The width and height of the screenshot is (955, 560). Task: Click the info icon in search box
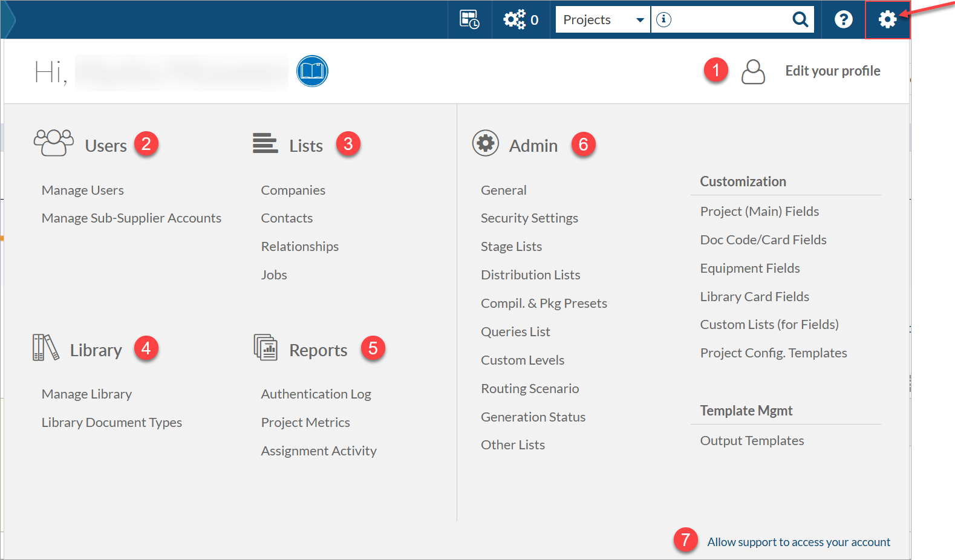coord(663,19)
